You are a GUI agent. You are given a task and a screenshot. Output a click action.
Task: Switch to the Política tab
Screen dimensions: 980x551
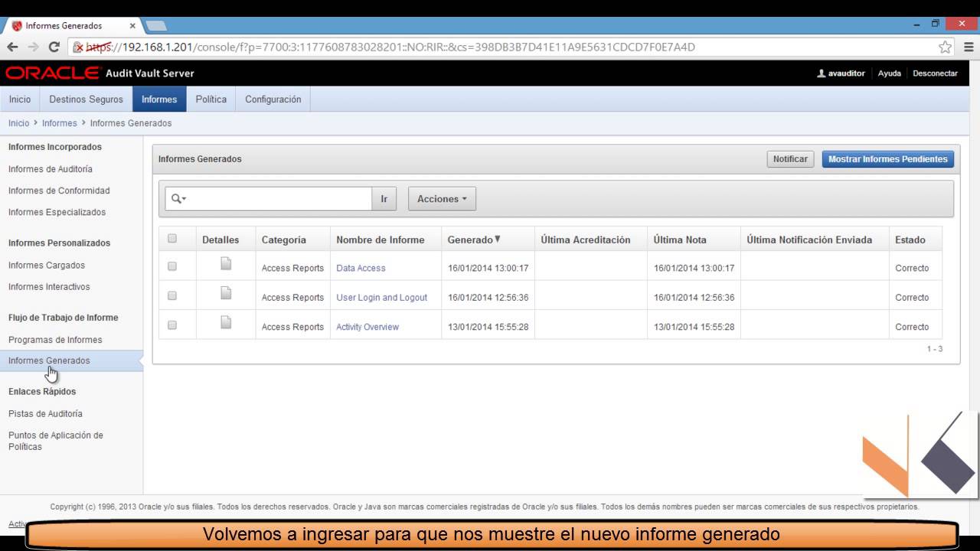[x=211, y=99]
